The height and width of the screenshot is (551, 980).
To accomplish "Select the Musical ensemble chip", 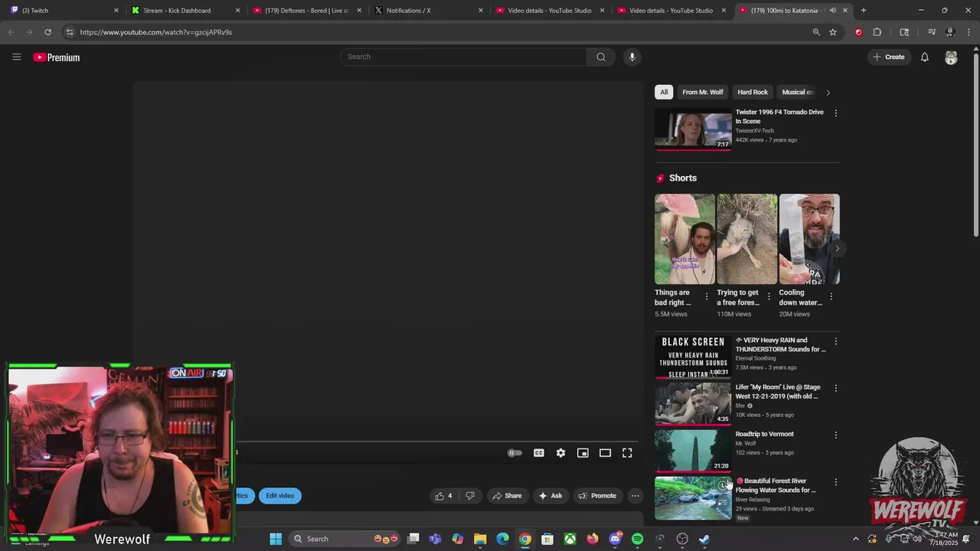I will point(797,92).
